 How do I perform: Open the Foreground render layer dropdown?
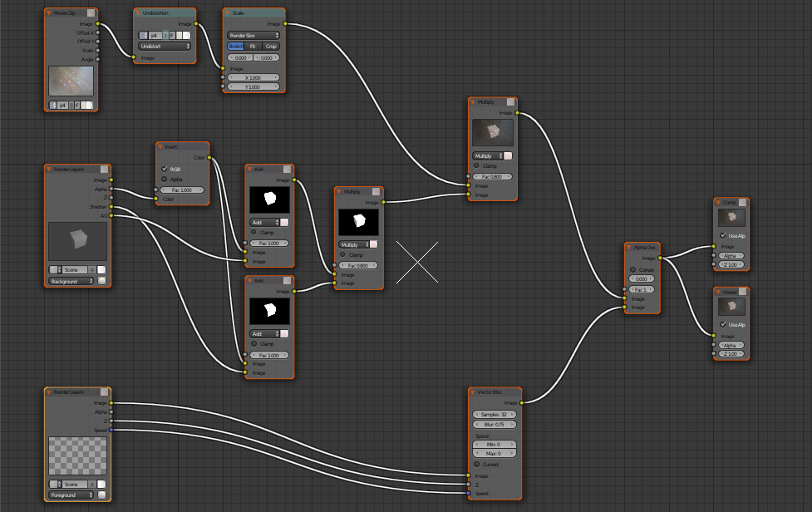click(71, 495)
